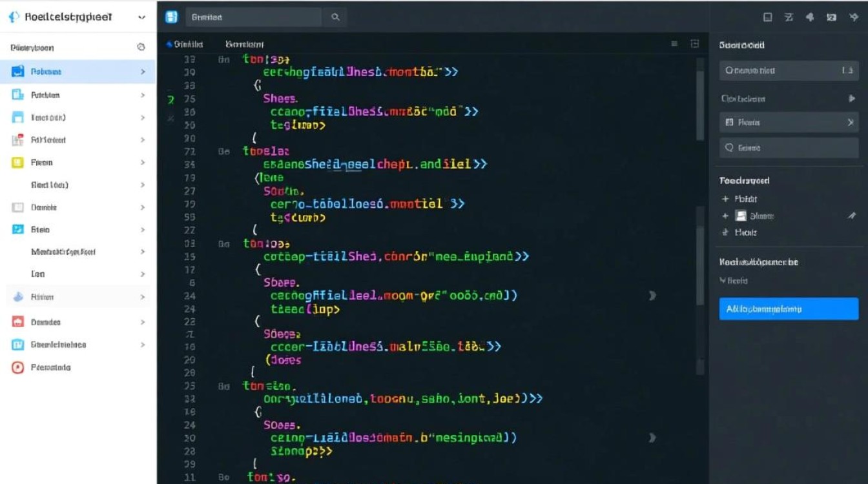Collapse the bottom section chevron above the blue button
The width and height of the screenshot is (868, 484).
[x=723, y=281]
